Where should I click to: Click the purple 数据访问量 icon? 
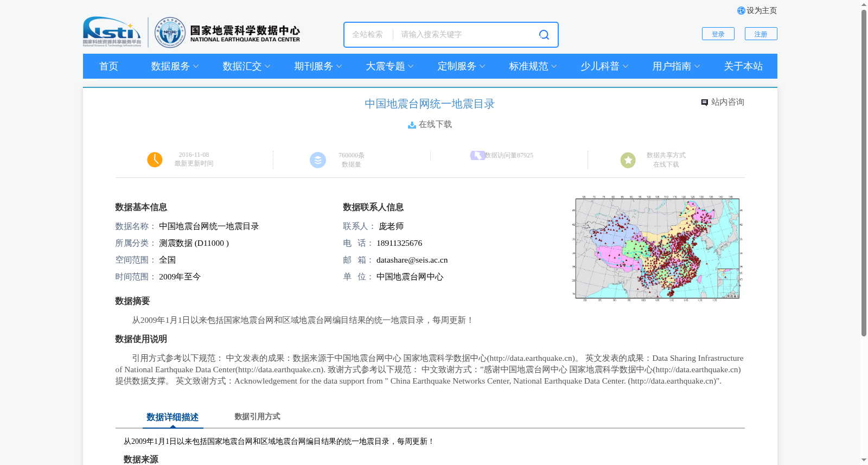point(477,156)
